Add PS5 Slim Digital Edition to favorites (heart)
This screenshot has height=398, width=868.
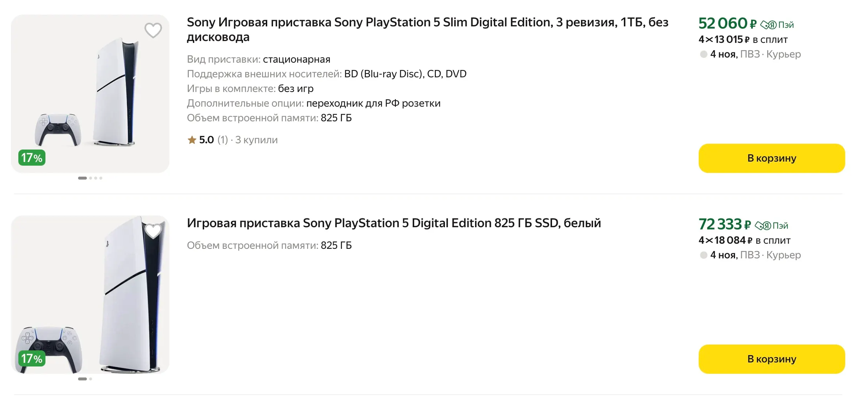pos(153,30)
